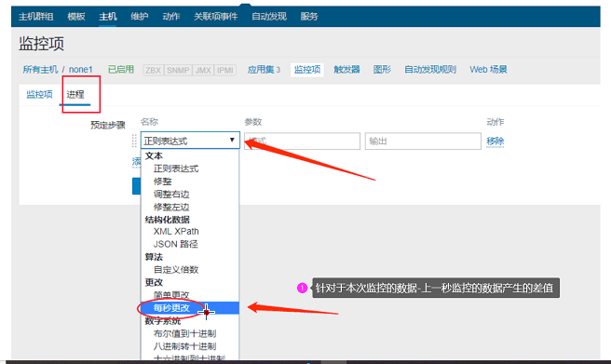Open the 动作 menu item
The width and height of the screenshot is (611, 364).
tap(171, 17)
